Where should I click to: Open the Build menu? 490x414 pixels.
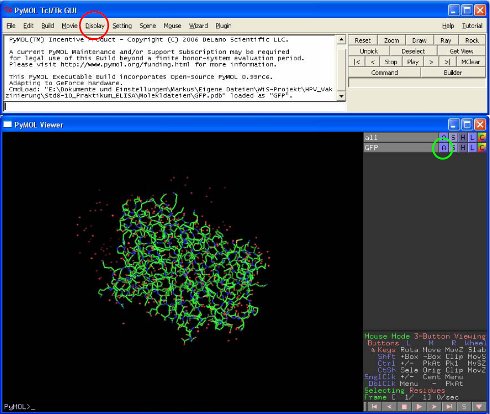(48, 26)
